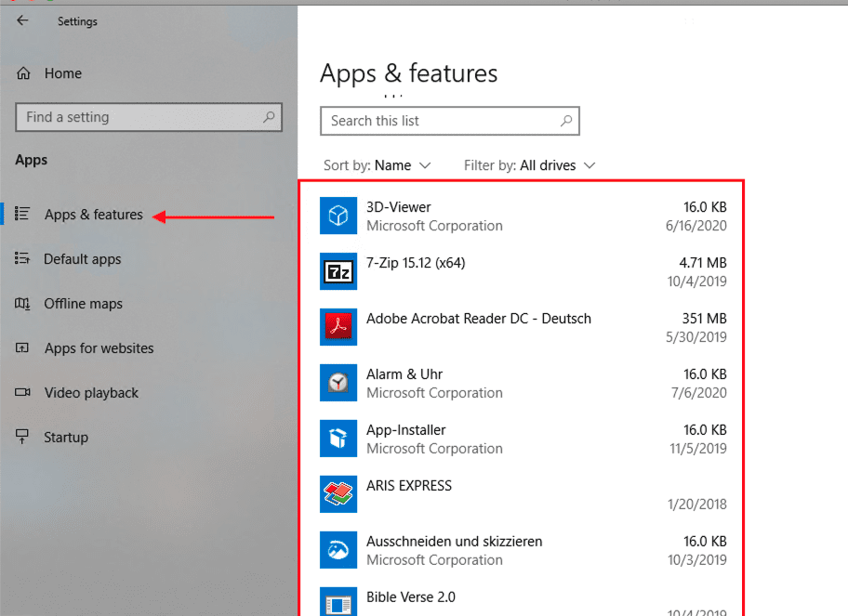Open the Home icon in sidebar
The width and height of the screenshot is (848, 616).
(23, 73)
